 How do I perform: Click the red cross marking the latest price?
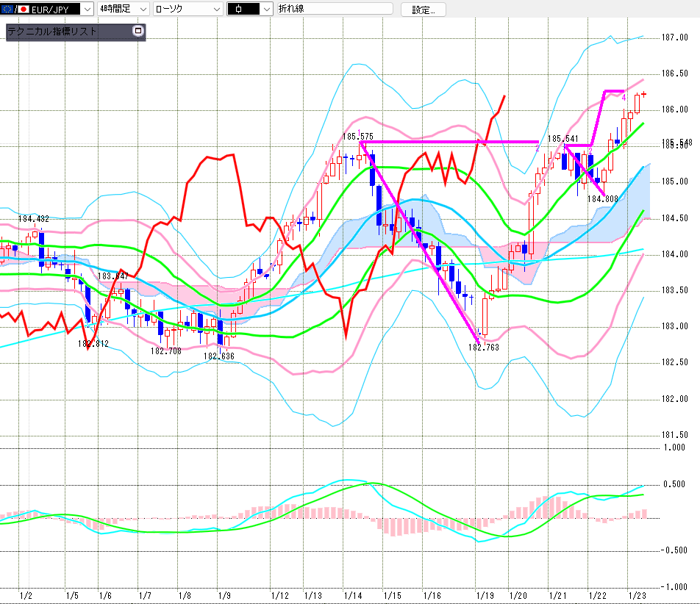644,93
